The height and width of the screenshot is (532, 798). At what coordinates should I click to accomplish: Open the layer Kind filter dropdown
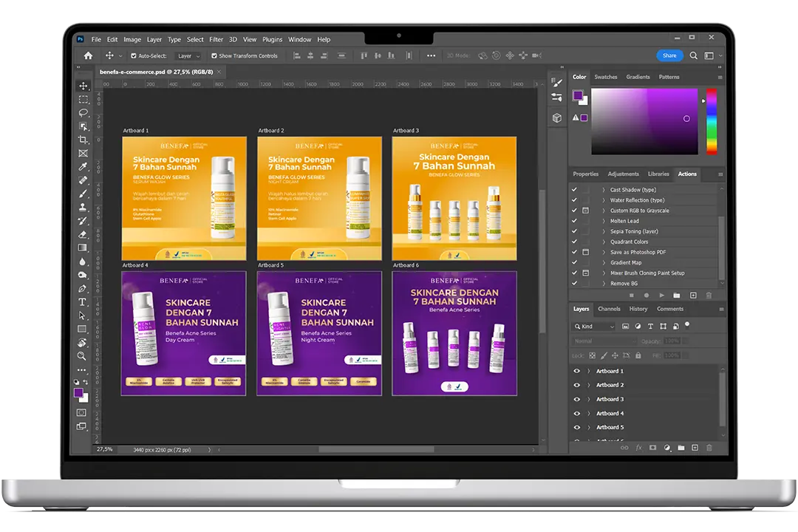tap(595, 327)
